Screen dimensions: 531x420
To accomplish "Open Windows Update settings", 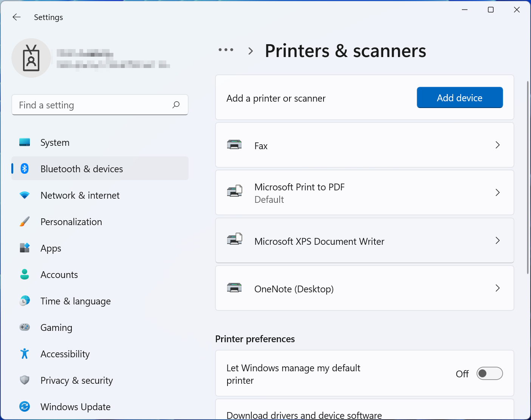I will 100,407.
